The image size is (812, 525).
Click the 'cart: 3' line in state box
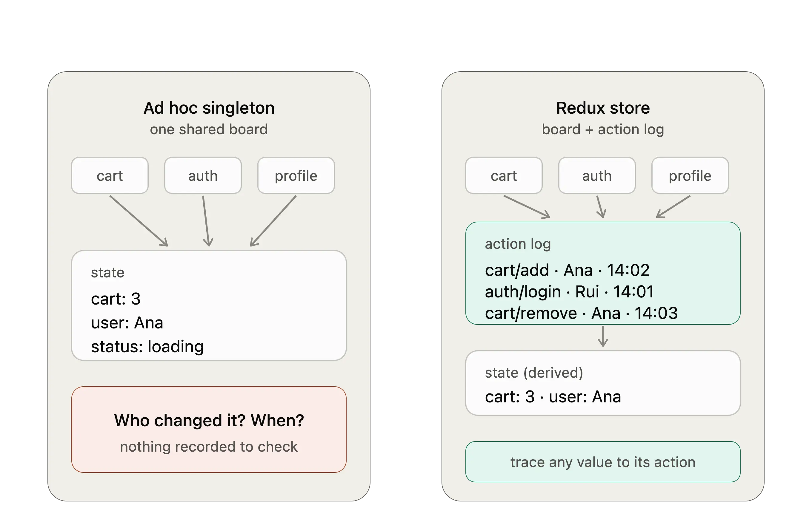[x=116, y=299]
